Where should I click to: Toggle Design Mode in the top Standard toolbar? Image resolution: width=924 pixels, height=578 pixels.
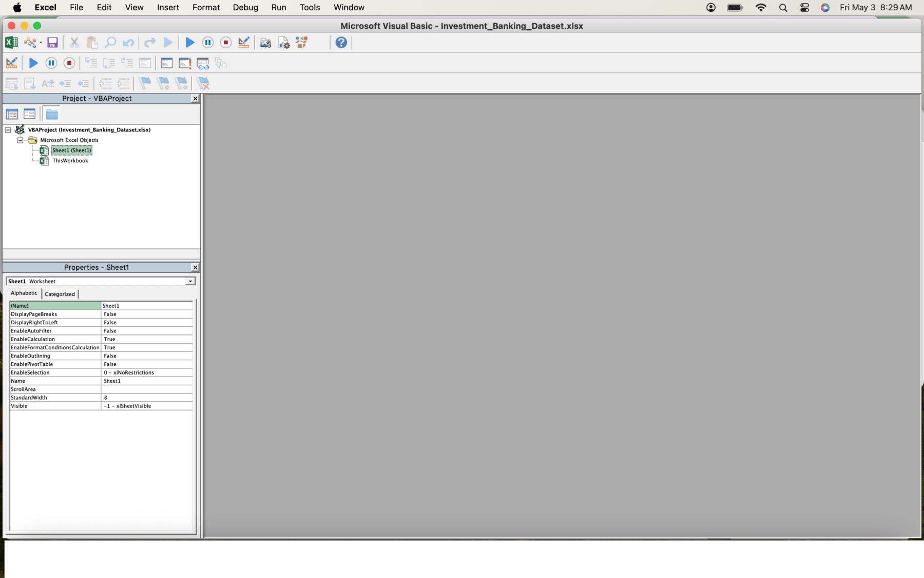(244, 43)
